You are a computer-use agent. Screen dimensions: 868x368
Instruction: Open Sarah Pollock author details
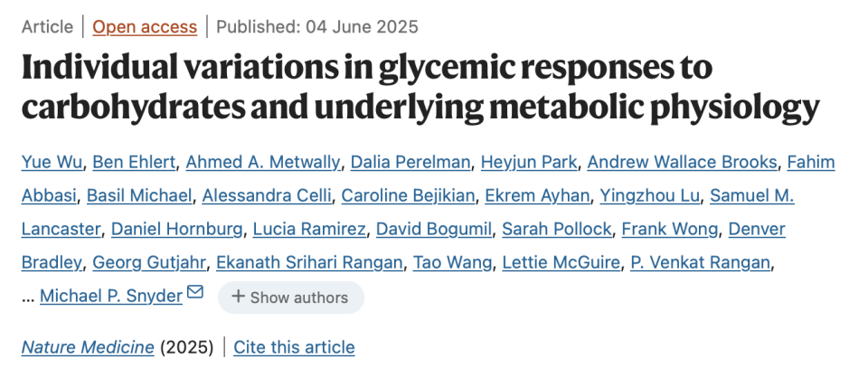557,229
